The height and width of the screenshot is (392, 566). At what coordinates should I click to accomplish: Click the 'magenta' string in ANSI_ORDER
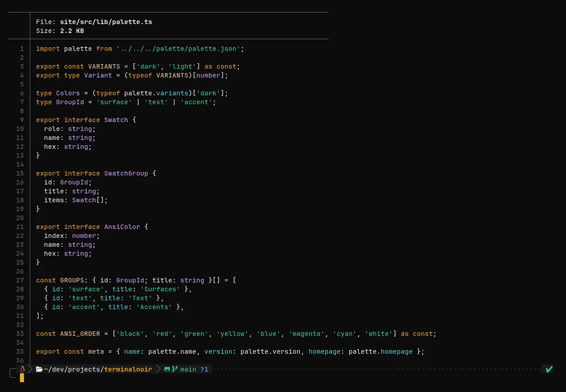pyautogui.click(x=306, y=334)
